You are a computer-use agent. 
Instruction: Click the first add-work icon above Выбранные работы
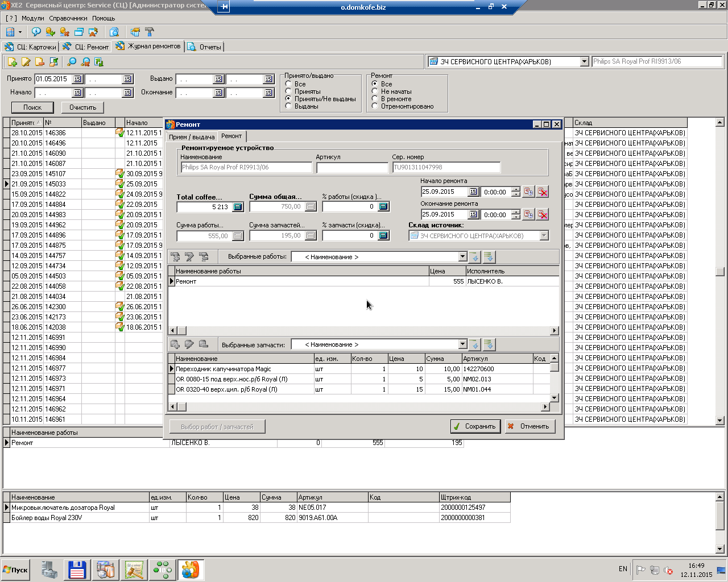[x=176, y=257]
